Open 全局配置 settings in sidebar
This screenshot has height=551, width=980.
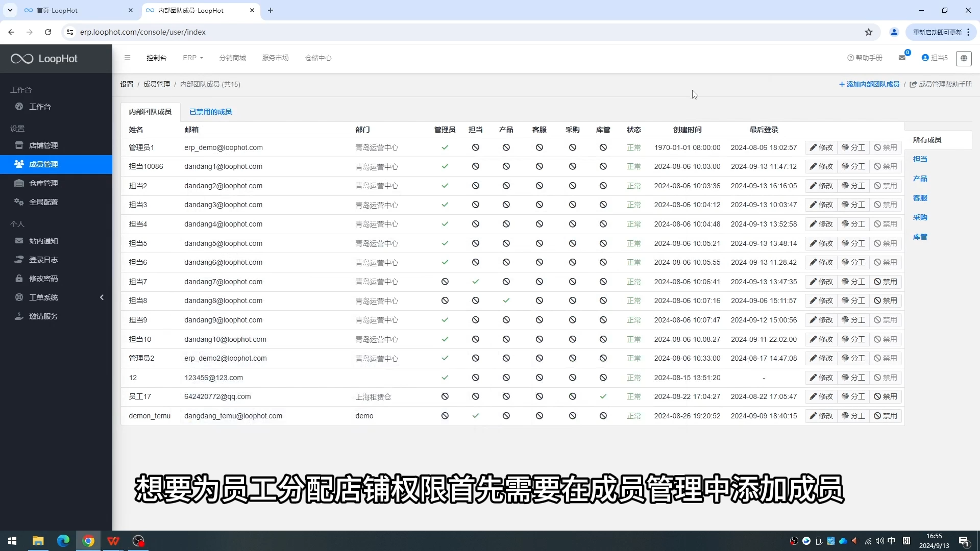click(x=43, y=202)
